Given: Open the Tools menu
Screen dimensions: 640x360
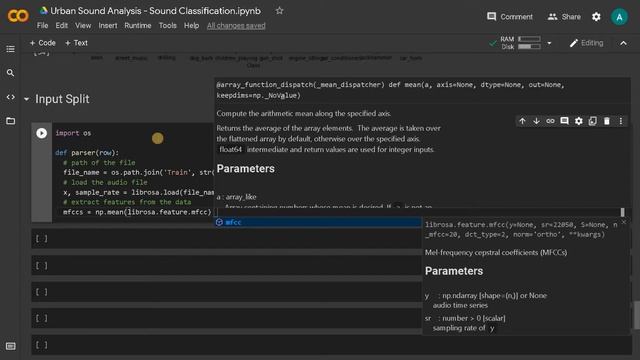Looking at the screenshot, I should tap(167, 26).
